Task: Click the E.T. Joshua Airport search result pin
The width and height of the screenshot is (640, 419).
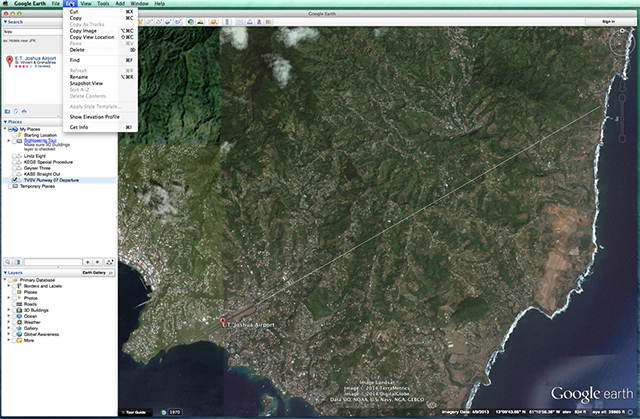Action: pos(9,61)
